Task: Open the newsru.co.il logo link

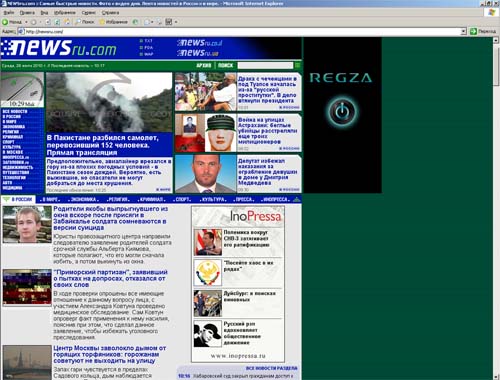Action: point(200,43)
